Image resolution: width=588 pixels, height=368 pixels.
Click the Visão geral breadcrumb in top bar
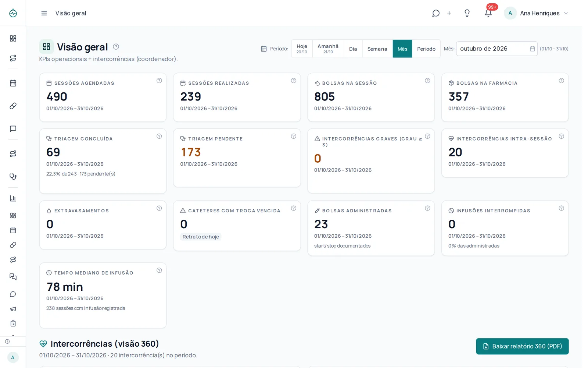pos(71,13)
